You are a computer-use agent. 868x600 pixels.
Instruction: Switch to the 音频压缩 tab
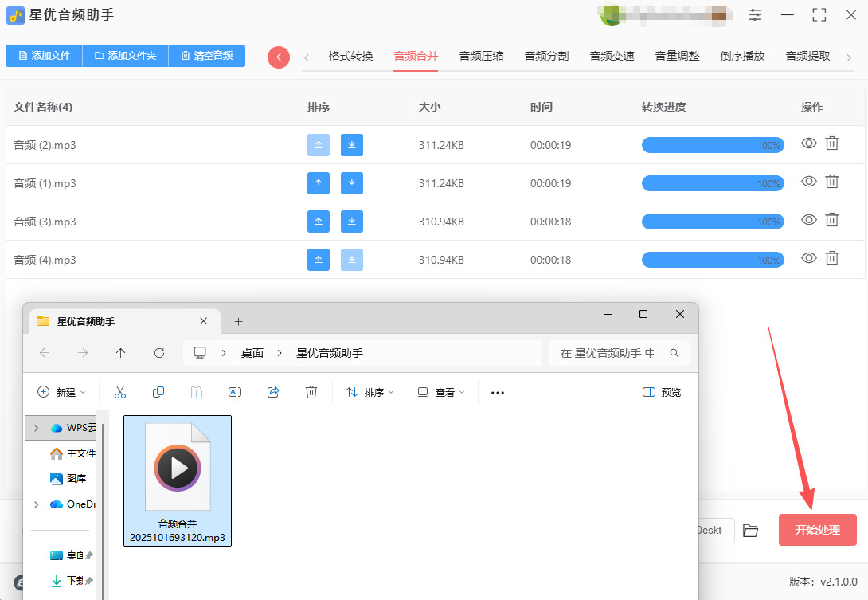[481, 56]
